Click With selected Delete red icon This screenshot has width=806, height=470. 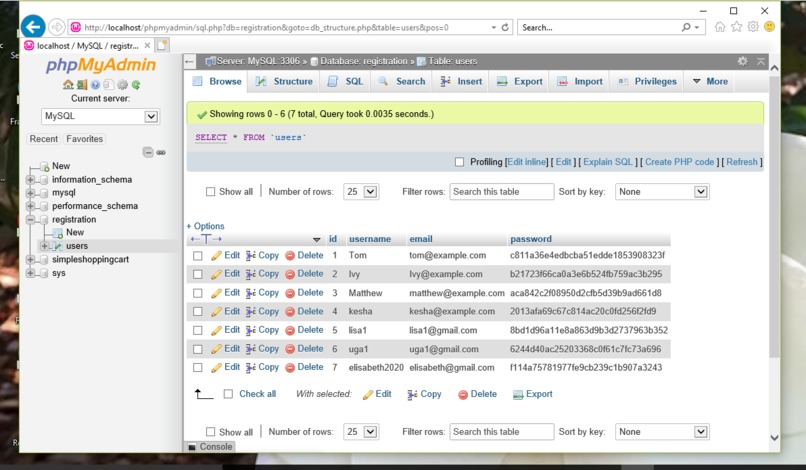coord(463,394)
